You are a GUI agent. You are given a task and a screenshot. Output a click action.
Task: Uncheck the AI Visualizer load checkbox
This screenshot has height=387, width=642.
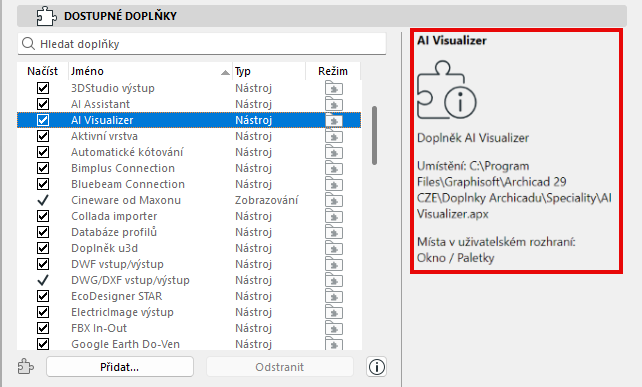[x=43, y=120]
